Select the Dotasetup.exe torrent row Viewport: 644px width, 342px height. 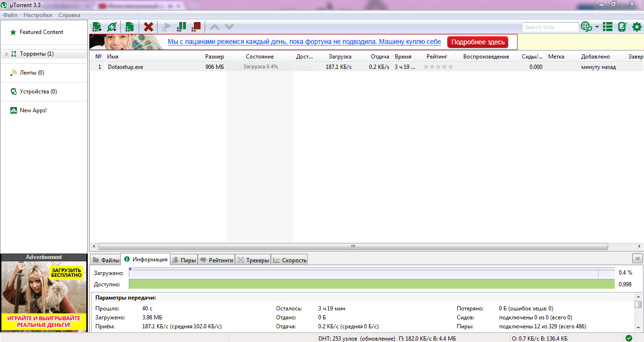coord(367,67)
